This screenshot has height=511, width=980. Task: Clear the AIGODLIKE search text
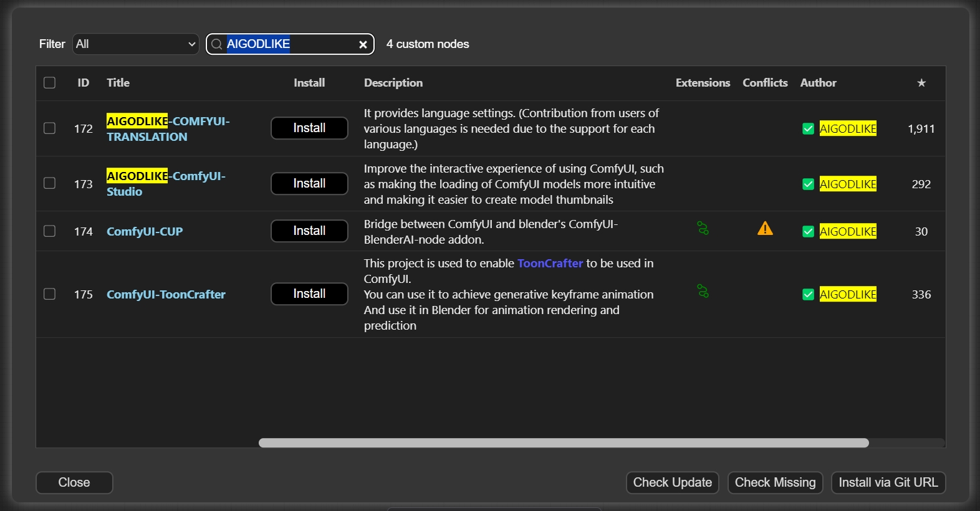[363, 44]
